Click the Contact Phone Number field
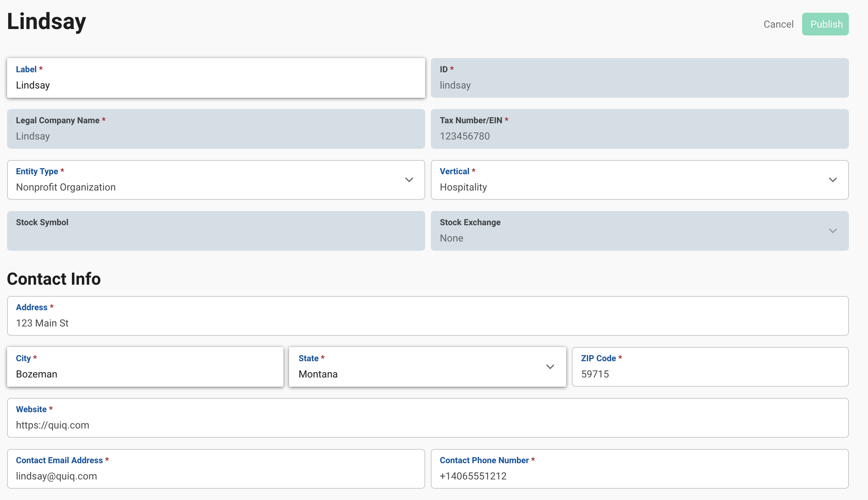 click(x=639, y=476)
